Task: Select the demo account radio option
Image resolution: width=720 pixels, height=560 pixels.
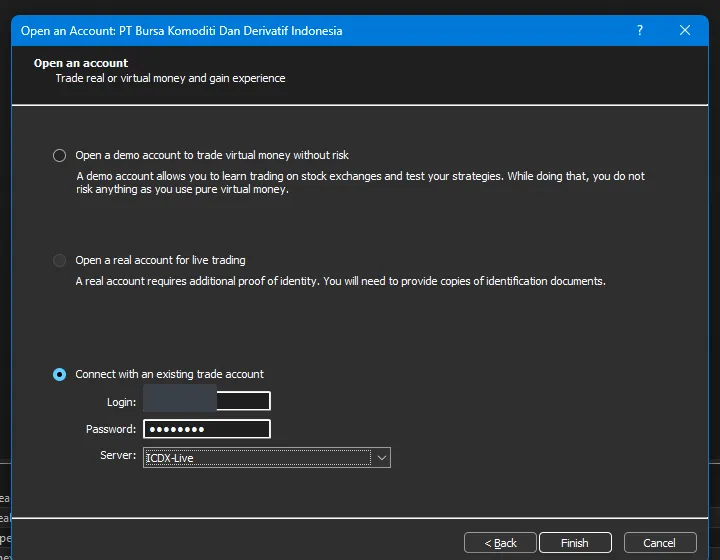Action: pos(59,156)
